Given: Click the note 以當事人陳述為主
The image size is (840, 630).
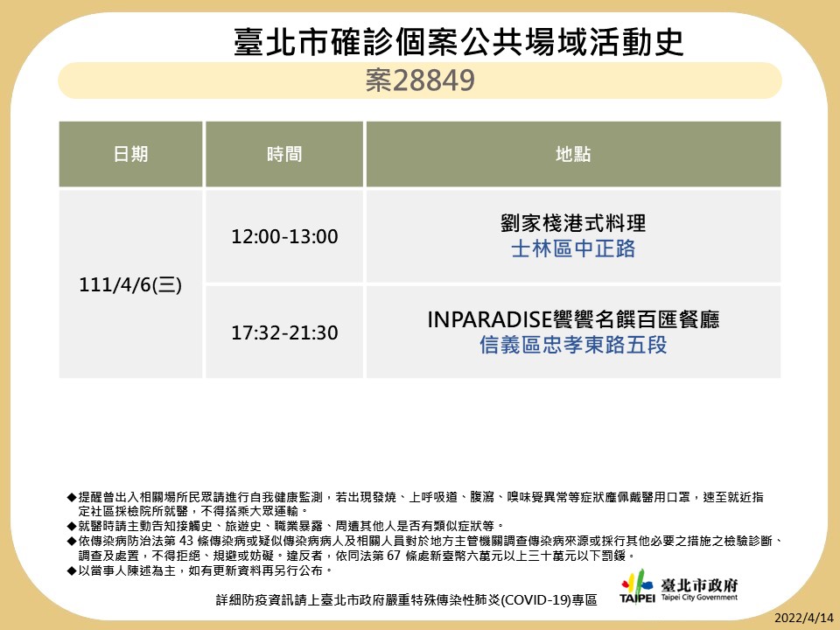Looking at the screenshot, I should coord(200,570).
